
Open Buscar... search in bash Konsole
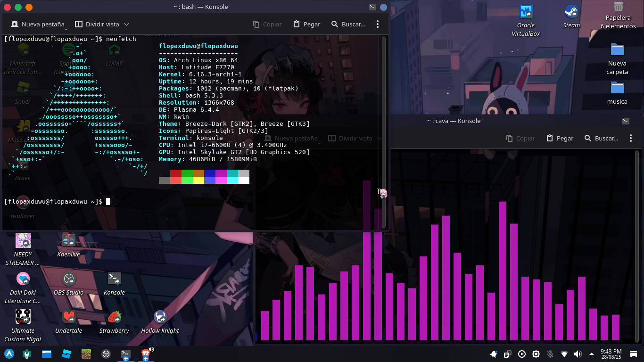click(348, 24)
